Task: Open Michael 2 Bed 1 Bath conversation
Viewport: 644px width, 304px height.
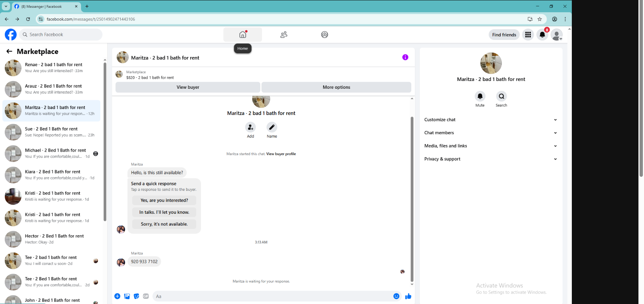Action: pyautogui.click(x=51, y=153)
